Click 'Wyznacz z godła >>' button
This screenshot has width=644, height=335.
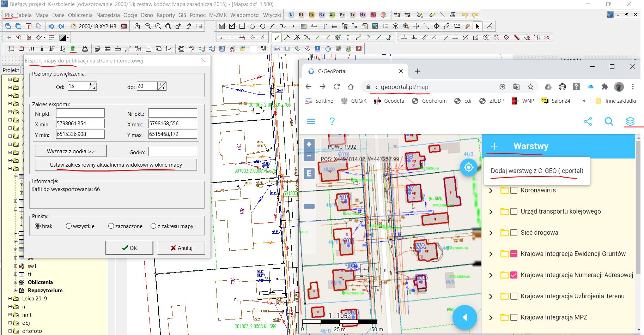point(71,151)
